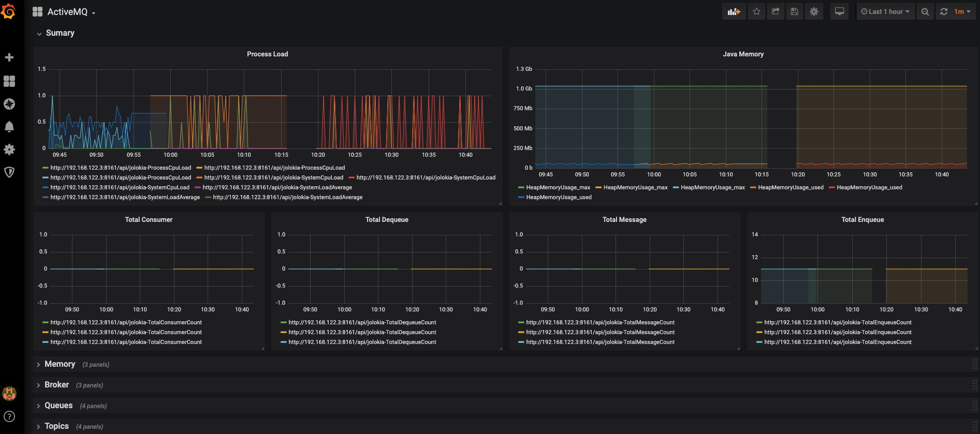Open the Server Admin shield icon
980x434 pixels.
(9, 172)
